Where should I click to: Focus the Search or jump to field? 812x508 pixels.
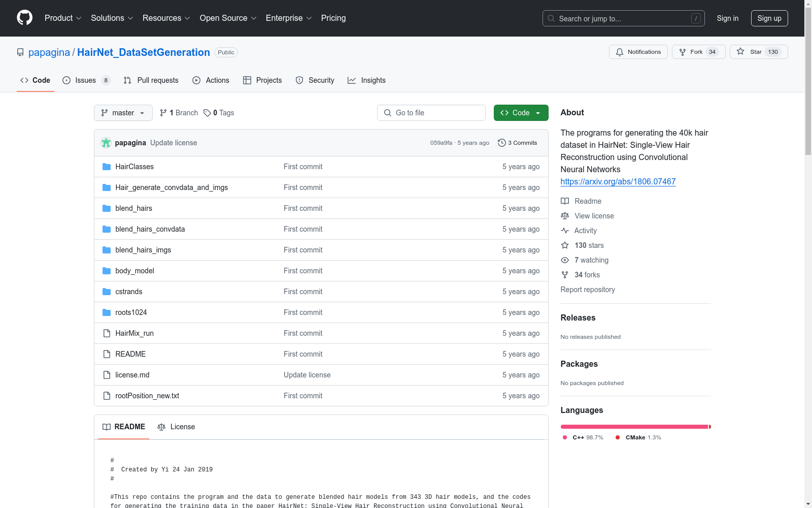click(x=624, y=18)
